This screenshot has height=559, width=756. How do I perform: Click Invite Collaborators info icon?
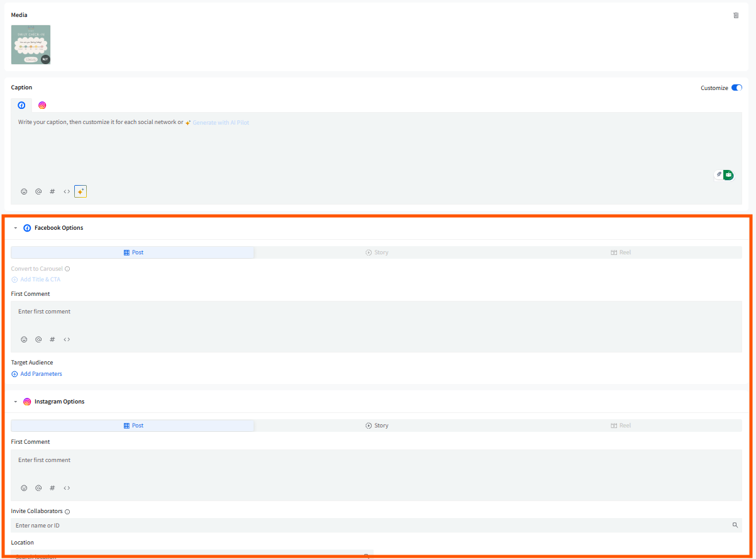tap(67, 512)
